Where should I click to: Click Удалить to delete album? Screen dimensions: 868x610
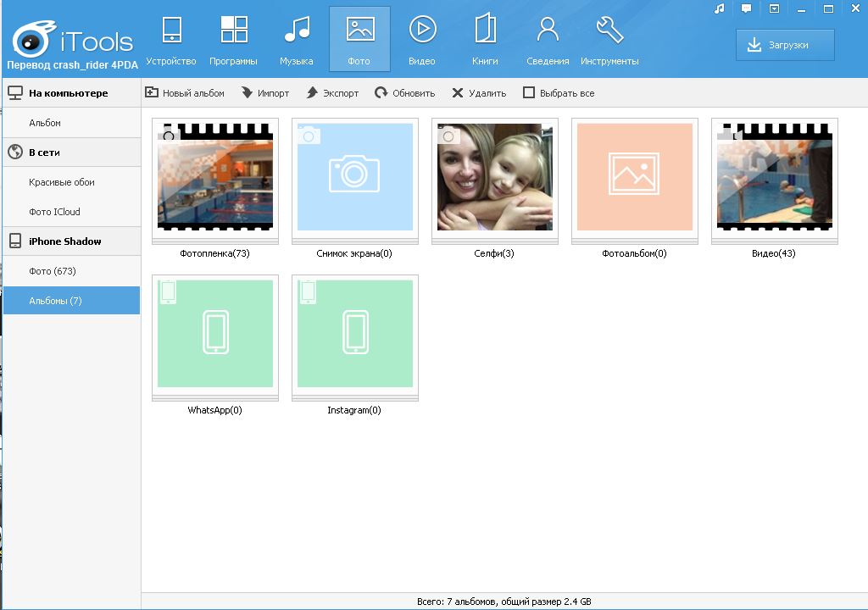point(479,93)
